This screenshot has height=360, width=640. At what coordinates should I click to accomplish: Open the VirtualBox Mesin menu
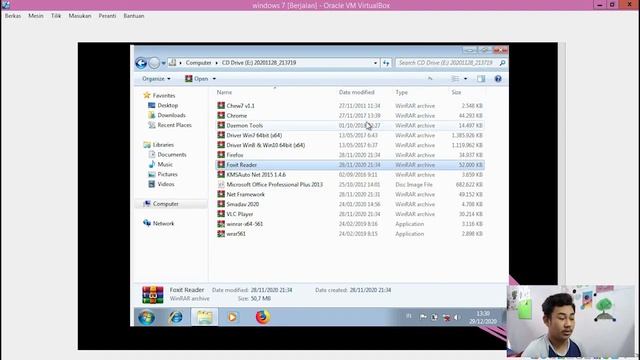pos(36,16)
